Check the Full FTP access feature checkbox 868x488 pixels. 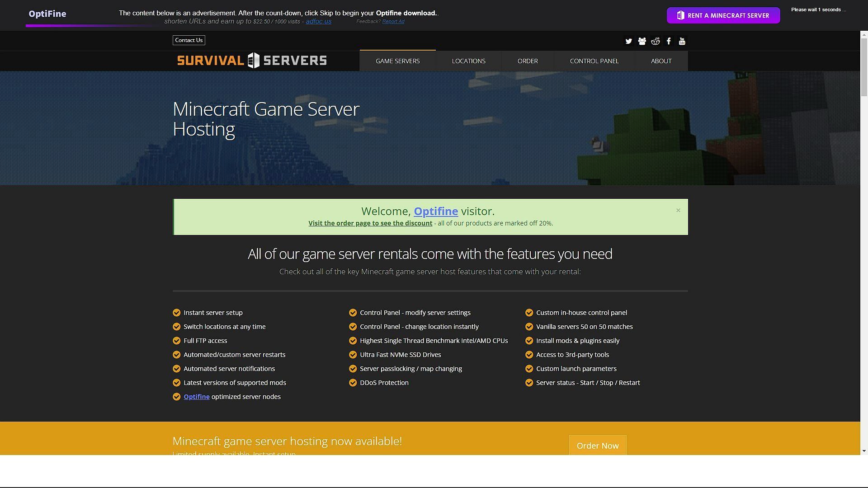[x=176, y=340]
